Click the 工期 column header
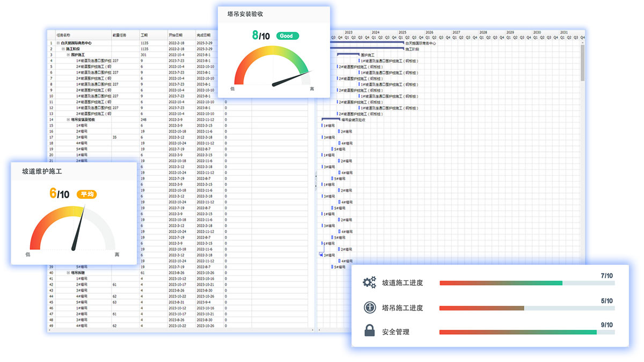The height and width of the screenshot is (362, 644). pyautogui.click(x=144, y=34)
